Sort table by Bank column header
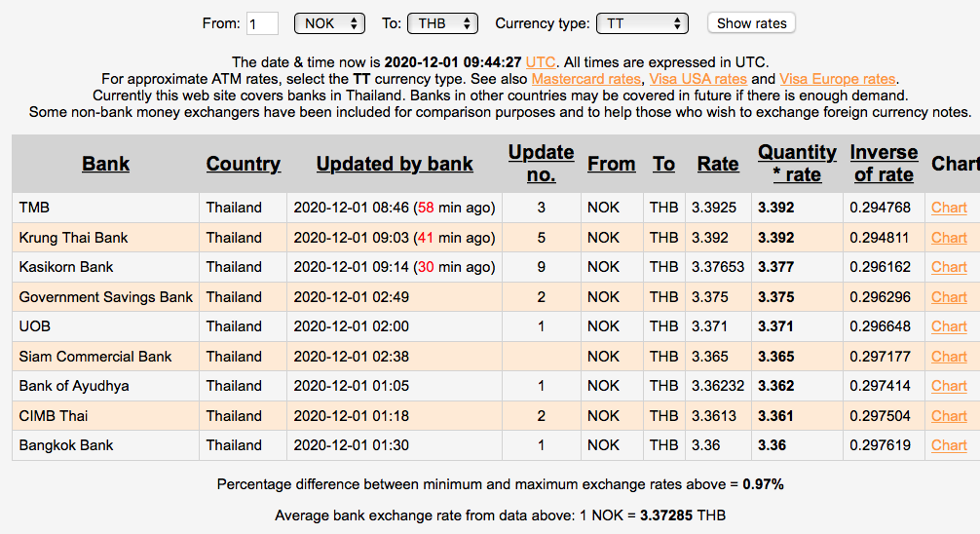 pos(105,164)
